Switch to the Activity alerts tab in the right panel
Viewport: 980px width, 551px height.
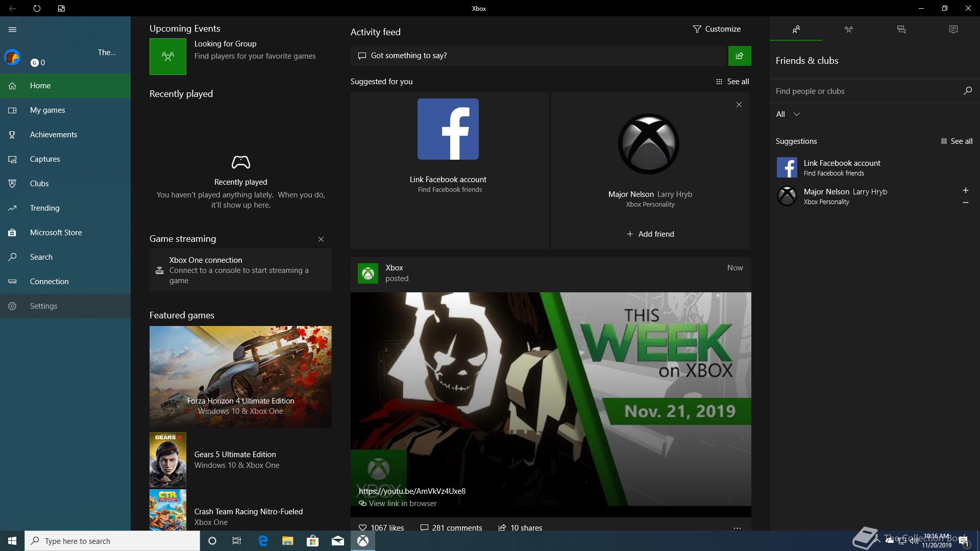pyautogui.click(x=953, y=30)
